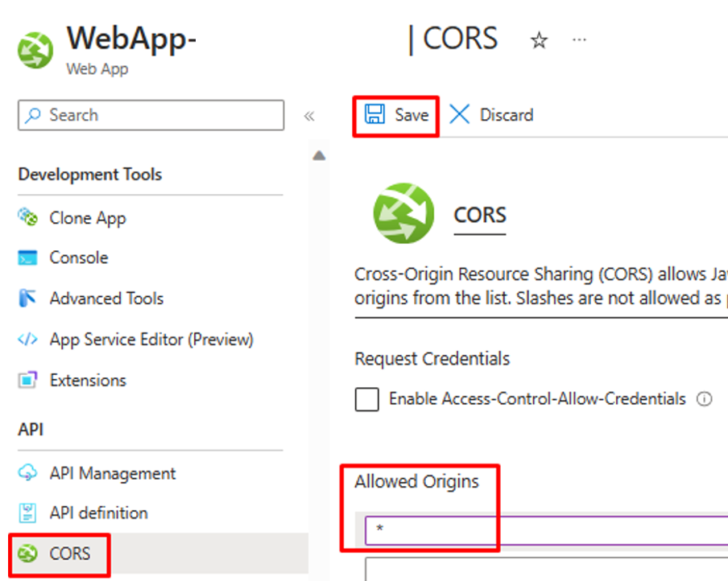
Task: Click the Clone App icon
Action: pyautogui.click(x=27, y=217)
